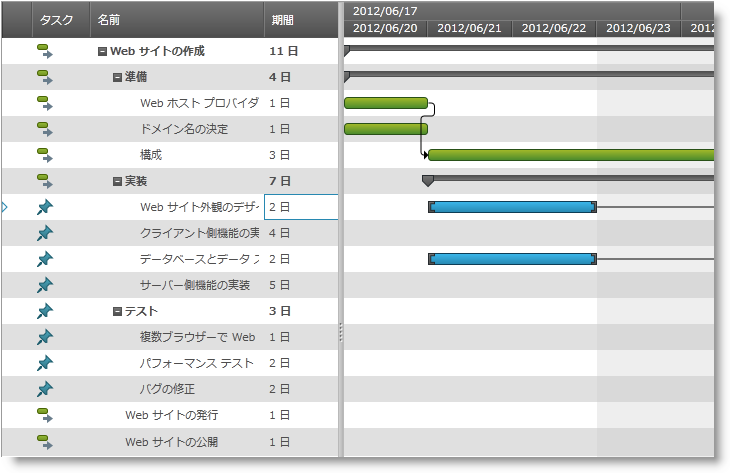Click pin icon in 複数ブラウザーで Web row
This screenshot has width=730, height=473.
45,338
